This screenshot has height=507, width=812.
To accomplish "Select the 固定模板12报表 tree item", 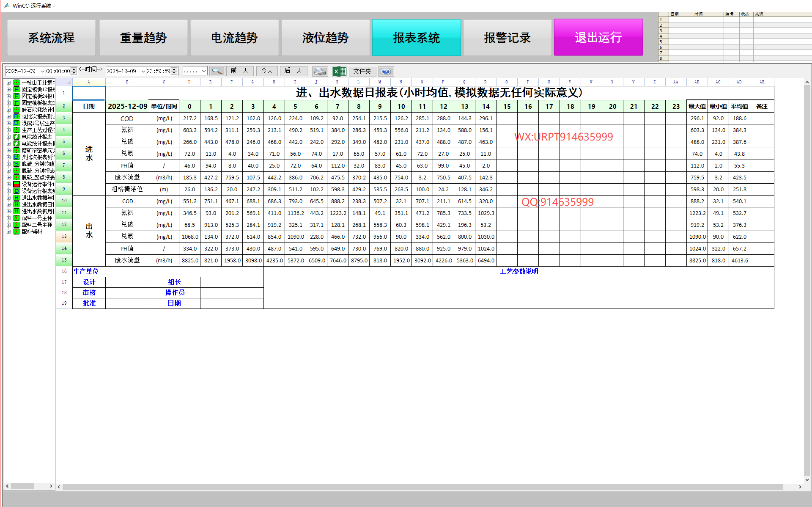I will [x=38, y=89].
